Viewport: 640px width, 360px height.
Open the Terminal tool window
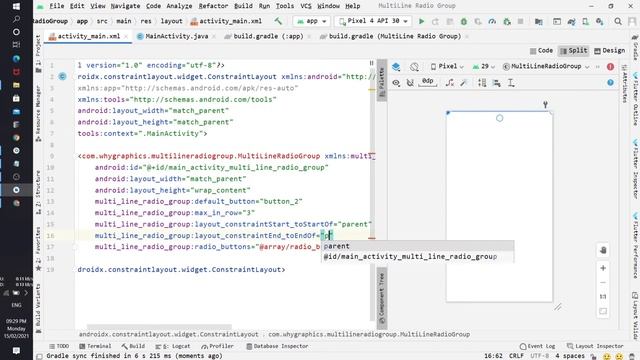[x=95, y=346]
